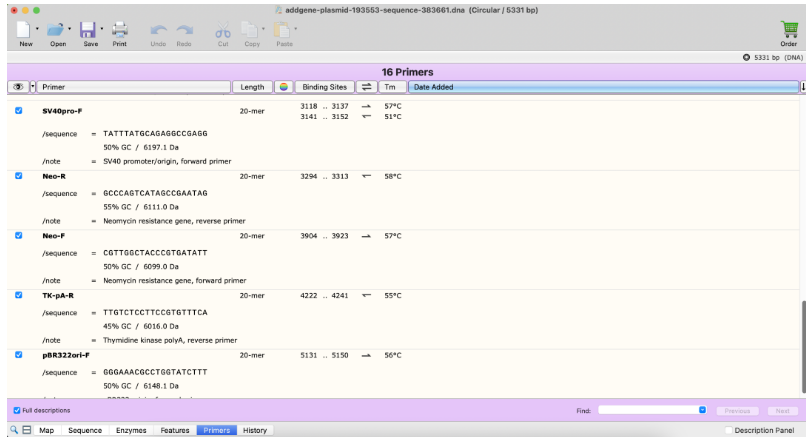Switch to the Enzymes tab
Viewport: 810px width, 441px height.
pyautogui.click(x=131, y=430)
